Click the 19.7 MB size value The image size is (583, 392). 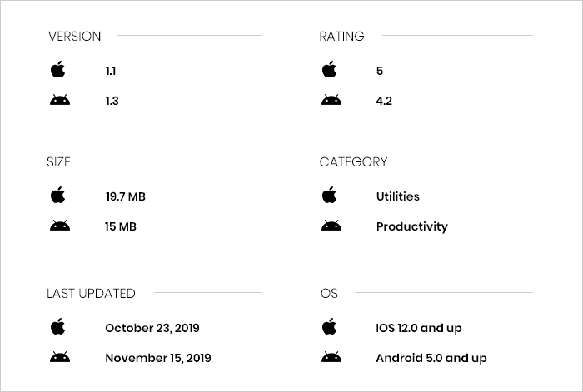tap(125, 196)
